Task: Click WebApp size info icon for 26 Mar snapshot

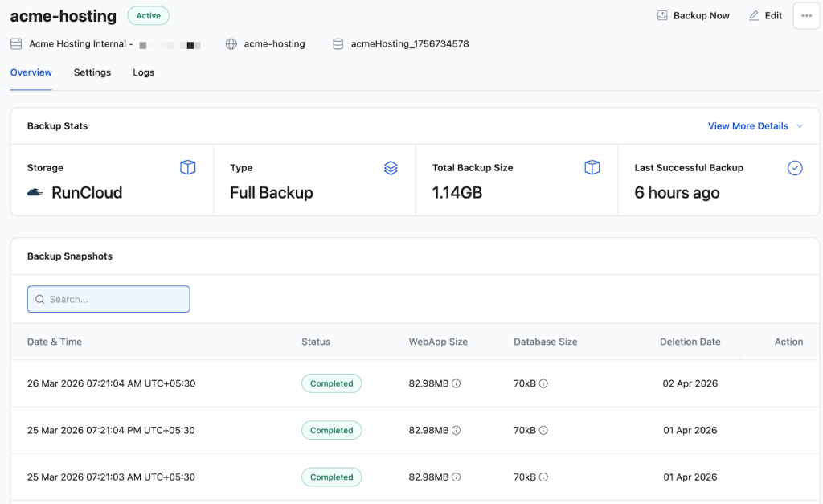Action: (x=457, y=383)
